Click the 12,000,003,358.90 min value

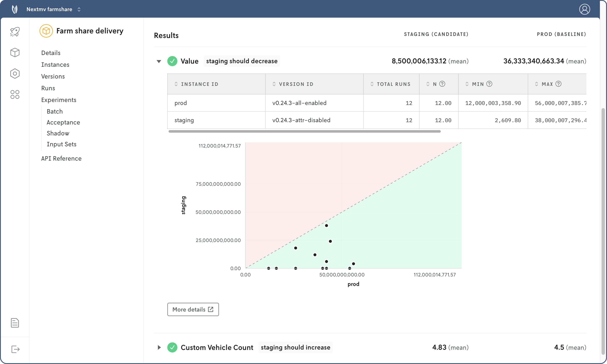click(493, 103)
